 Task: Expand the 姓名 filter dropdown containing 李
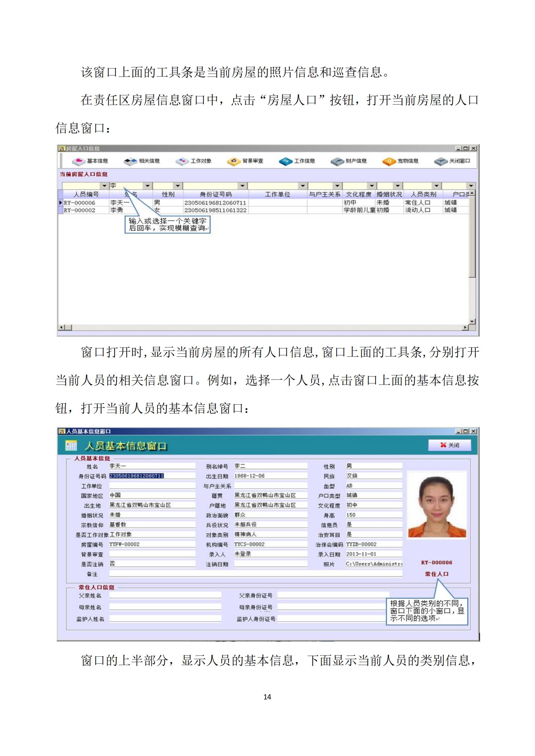click(x=147, y=186)
